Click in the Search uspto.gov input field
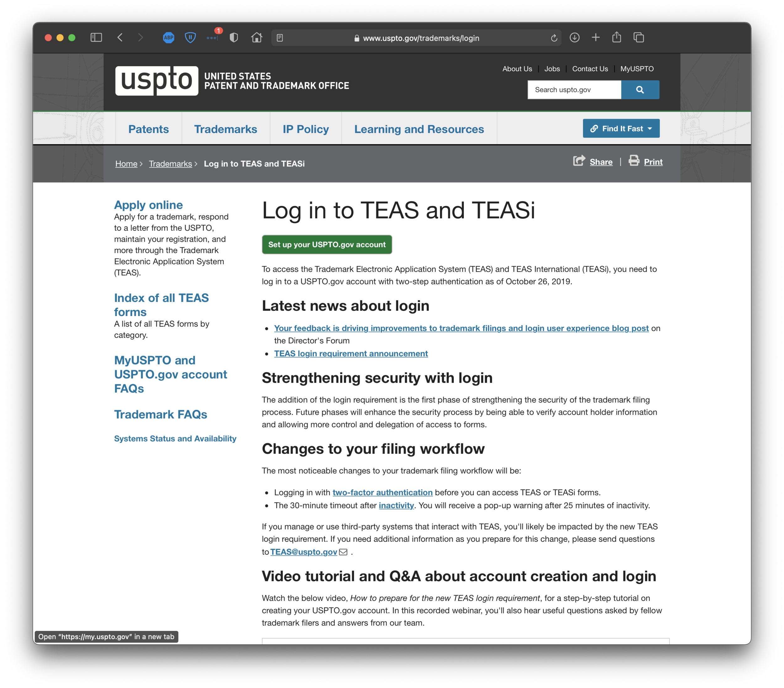The height and width of the screenshot is (688, 784). (x=575, y=90)
